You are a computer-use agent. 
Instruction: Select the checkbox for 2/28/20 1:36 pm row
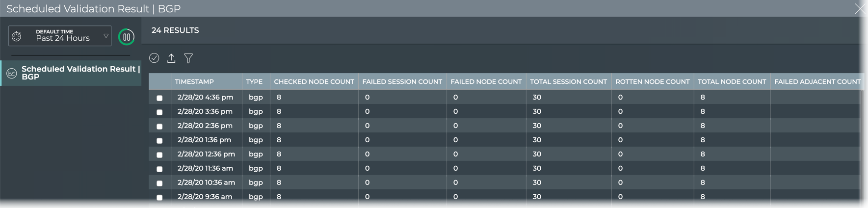point(159,141)
